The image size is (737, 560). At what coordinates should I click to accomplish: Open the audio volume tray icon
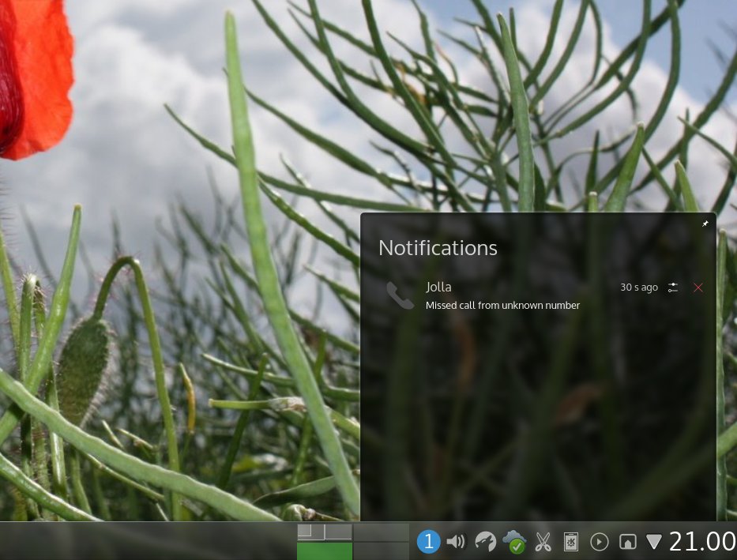(456, 542)
